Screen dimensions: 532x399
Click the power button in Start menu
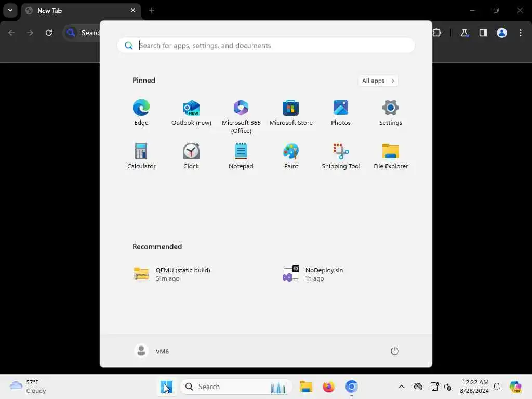[x=395, y=351]
